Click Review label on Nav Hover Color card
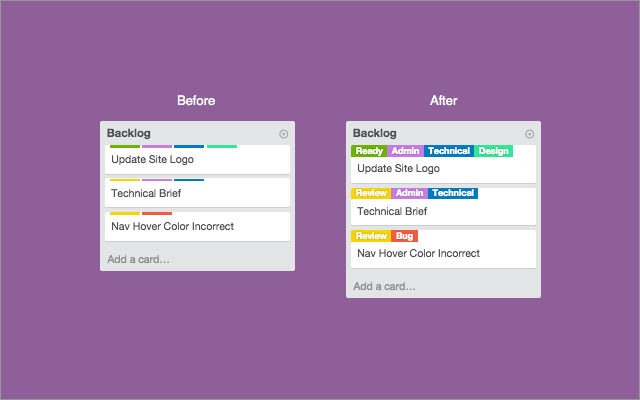Screen dimensions: 640x400 click(x=371, y=236)
